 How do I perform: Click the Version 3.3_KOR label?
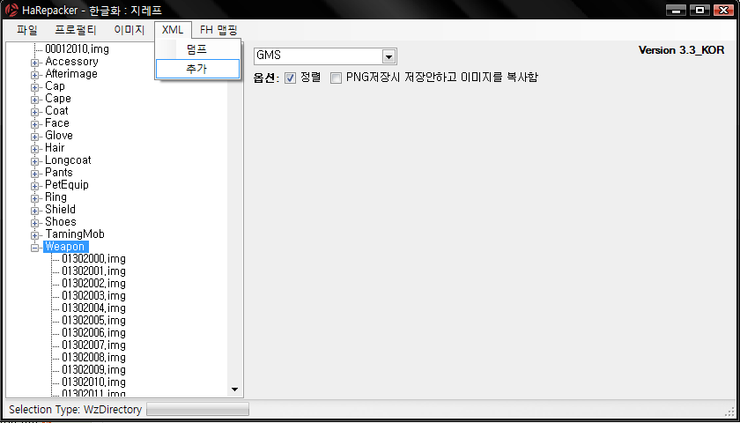[x=681, y=50]
